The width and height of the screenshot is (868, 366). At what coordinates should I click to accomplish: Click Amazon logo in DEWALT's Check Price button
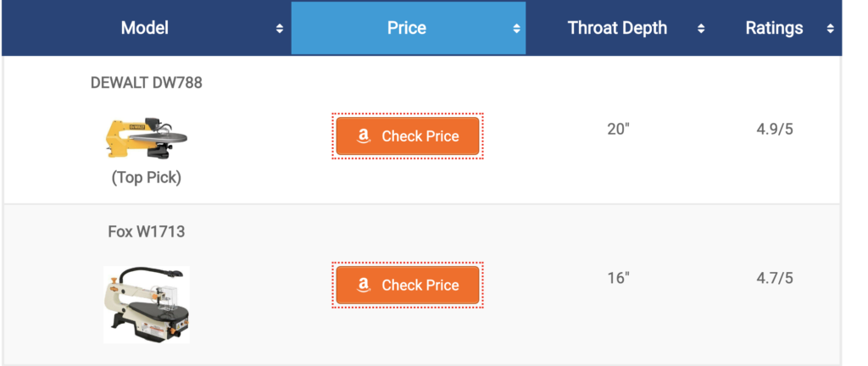pyautogui.click(x=364, y=136)
